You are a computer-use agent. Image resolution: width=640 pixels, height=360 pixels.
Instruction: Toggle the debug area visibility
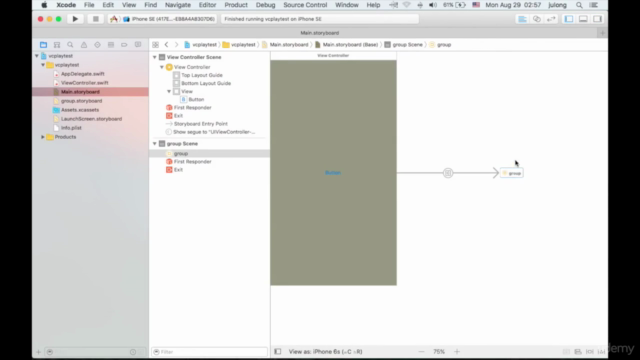[x=583, y=19]
